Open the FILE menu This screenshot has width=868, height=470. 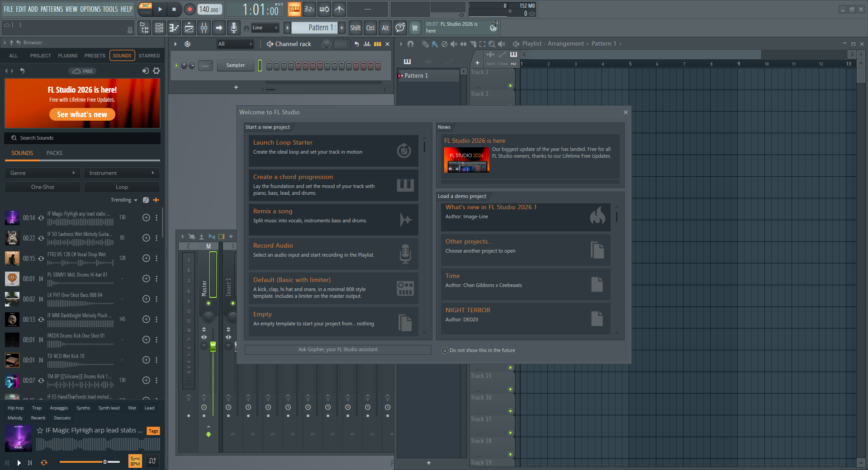9,9
